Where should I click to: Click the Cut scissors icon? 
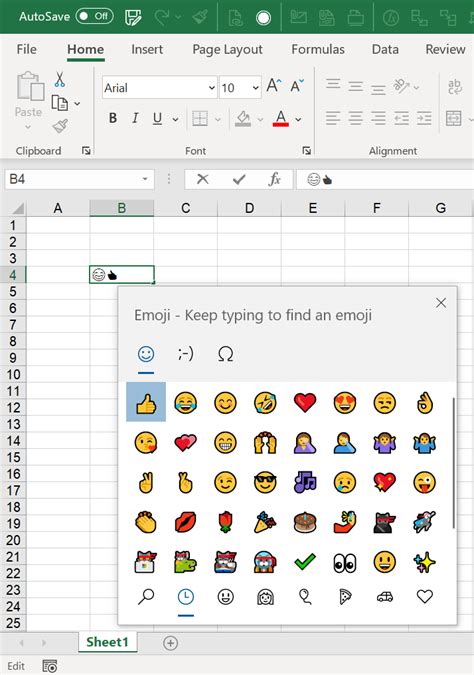(x=60, y=80)
